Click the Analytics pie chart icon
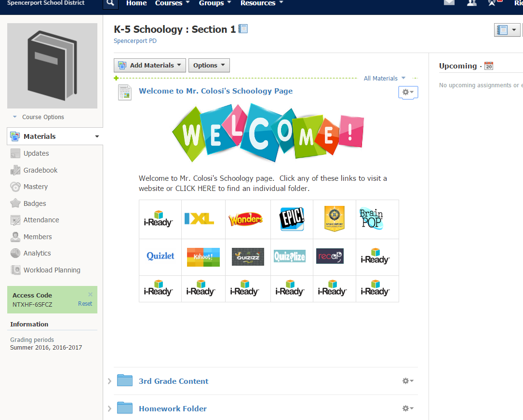The height and width of the screenshot is (420, 523). 15,253
